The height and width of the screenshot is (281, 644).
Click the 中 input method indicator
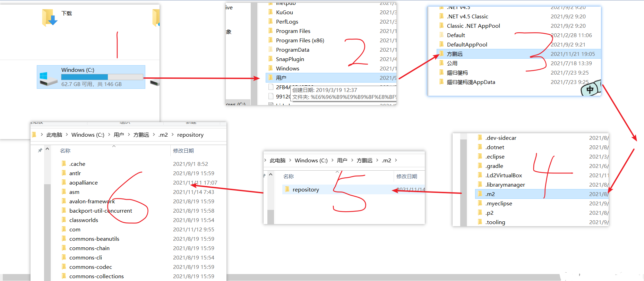[590, 90]
